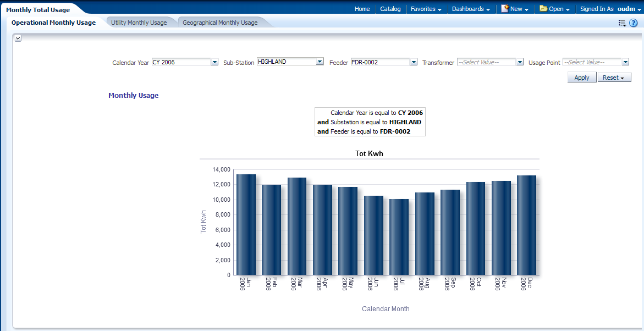Click the Jan 2006 axis label
The height and width of the screenshot is (331, 644).
point(246,284)
